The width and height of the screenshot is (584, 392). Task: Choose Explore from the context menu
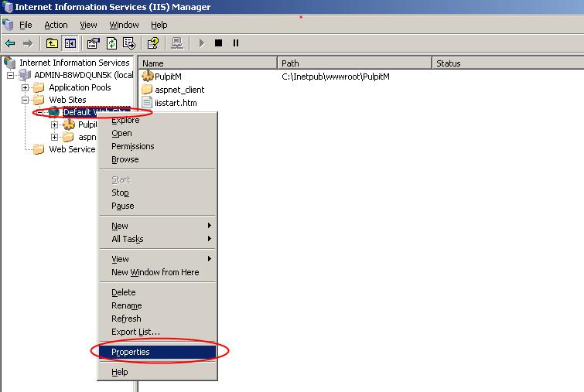158,121
